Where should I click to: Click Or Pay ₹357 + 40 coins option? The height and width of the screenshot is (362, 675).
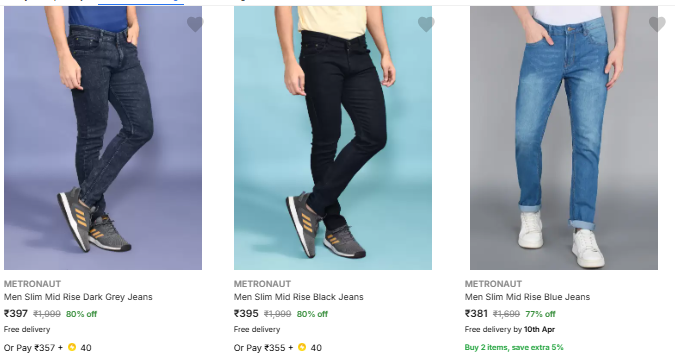(47, 348)
